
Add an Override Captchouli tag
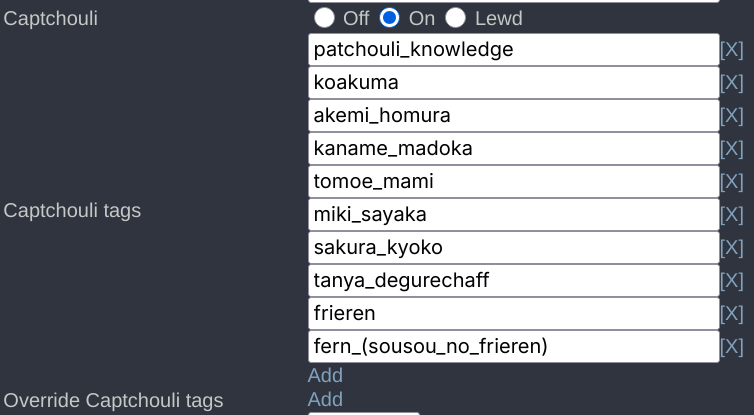[x=325, y=399]
